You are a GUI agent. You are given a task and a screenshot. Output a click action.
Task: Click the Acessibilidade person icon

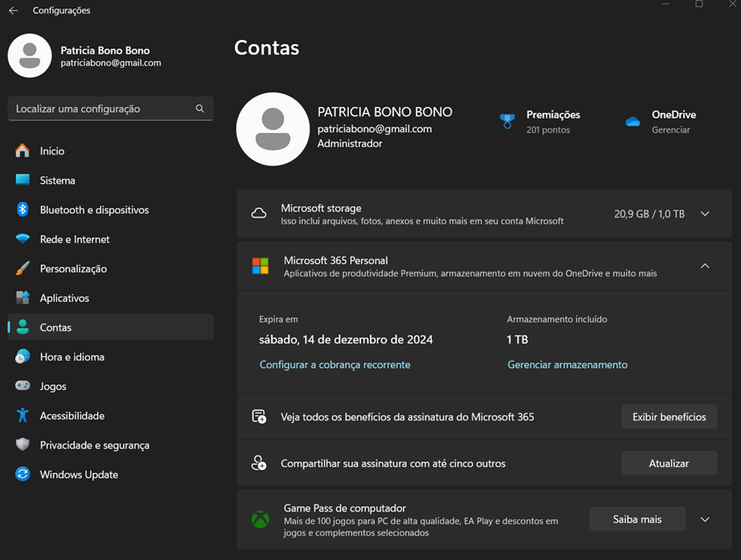[x=23, y=415]
